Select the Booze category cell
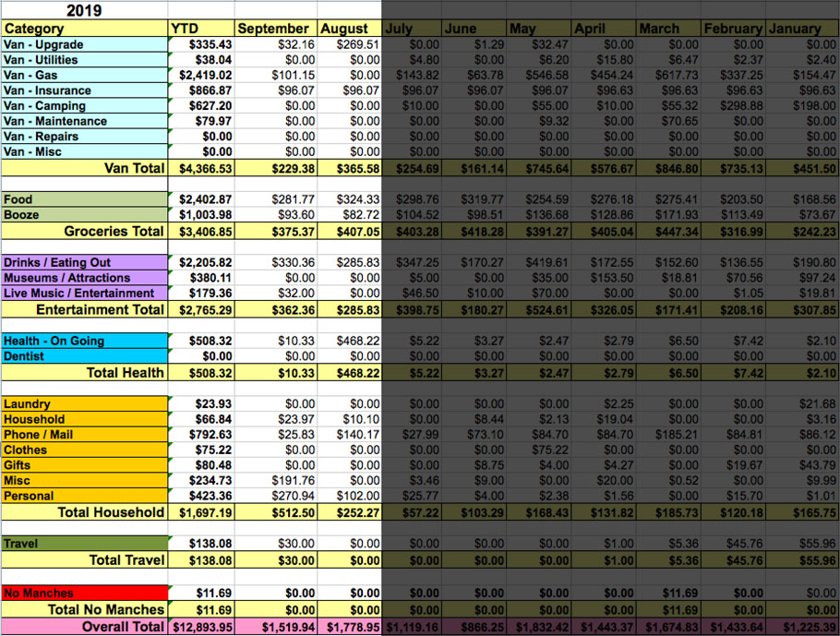This screenshot has width=840, height=636. 83,214
